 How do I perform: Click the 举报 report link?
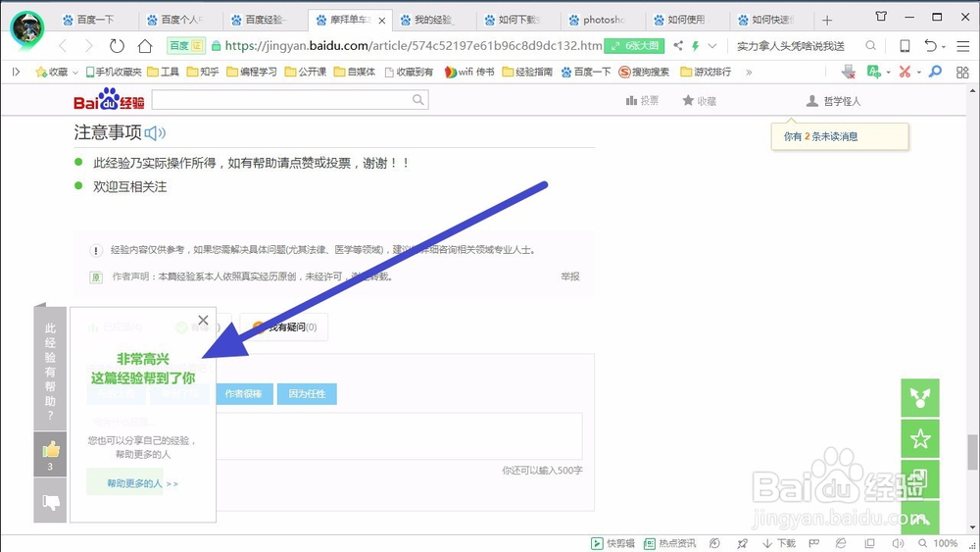(570, 276)
